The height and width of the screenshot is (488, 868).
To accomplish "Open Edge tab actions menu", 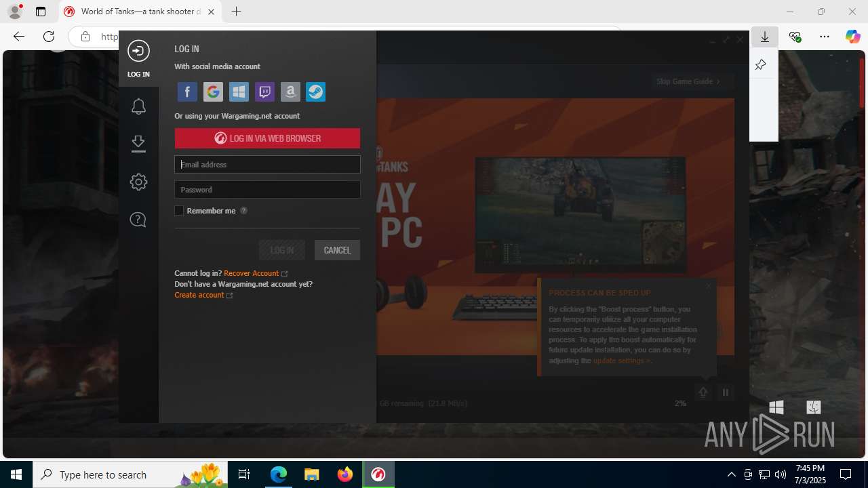I will (41, 12).
